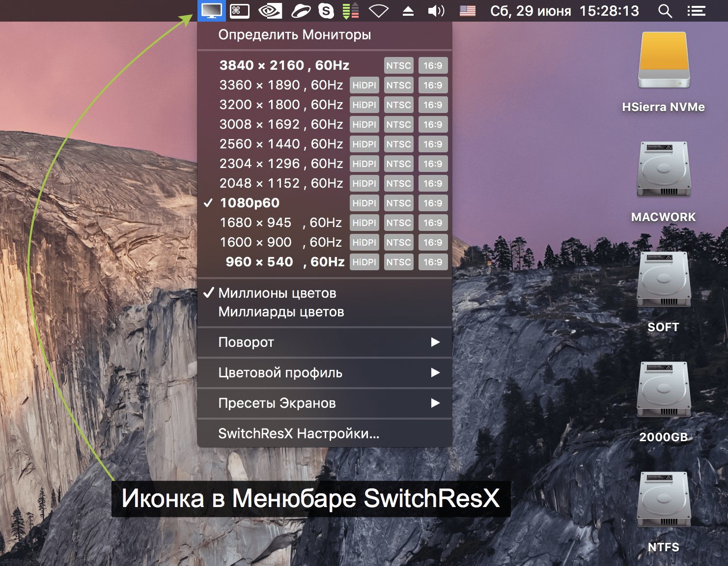Open the volume control in menu bar

pos(436,11)
